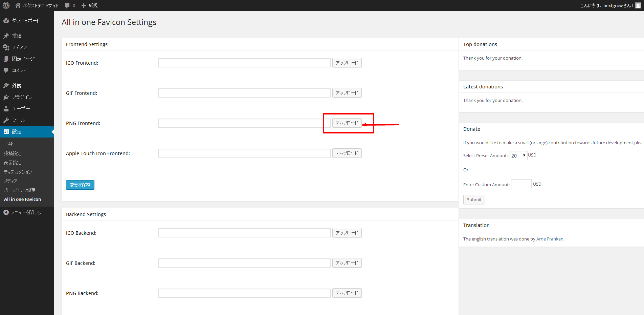Click the ツール wrench icon in sidebar
The image size is (644, 315).
6,120
